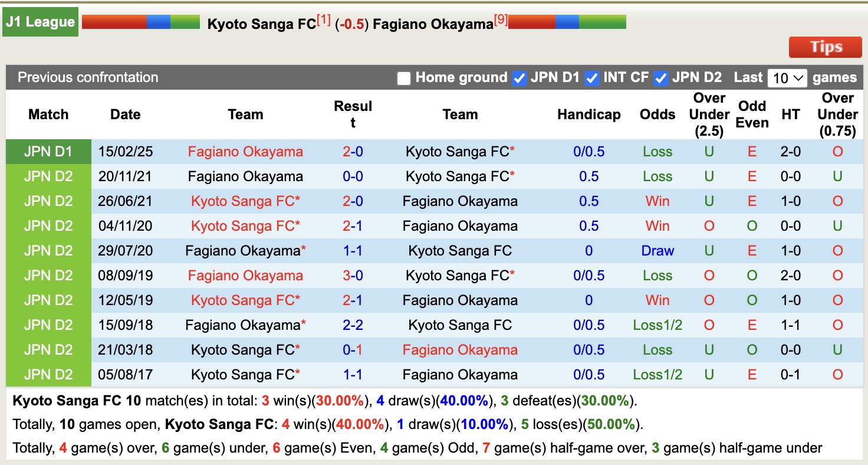The height and width of the screenshot is (465, 868).
Task: Click the green JPN D1 badge beside 15/02/25
Action: tap(48, 151)
